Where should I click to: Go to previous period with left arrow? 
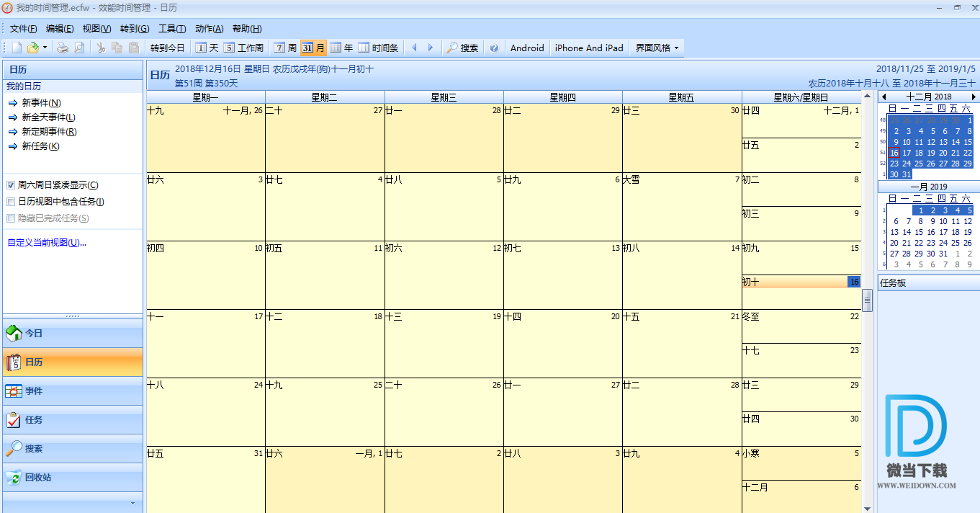(414, 48)
